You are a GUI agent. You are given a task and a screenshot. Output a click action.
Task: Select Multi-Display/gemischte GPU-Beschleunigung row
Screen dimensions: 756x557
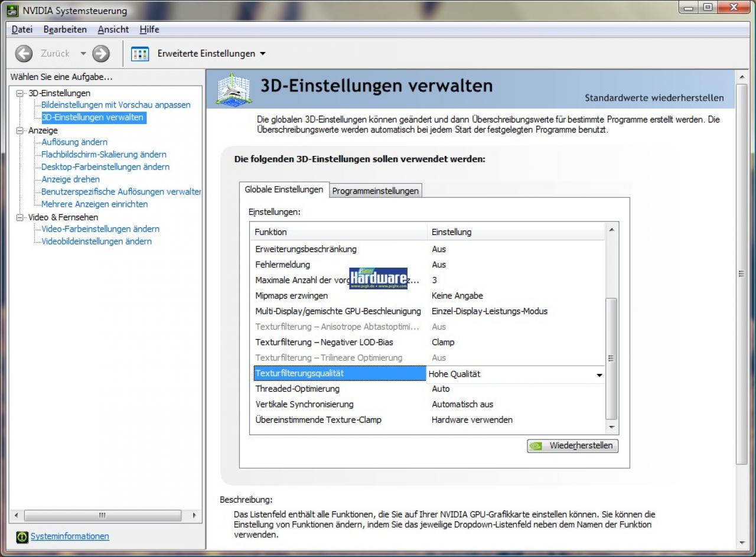tap(428, 311)
